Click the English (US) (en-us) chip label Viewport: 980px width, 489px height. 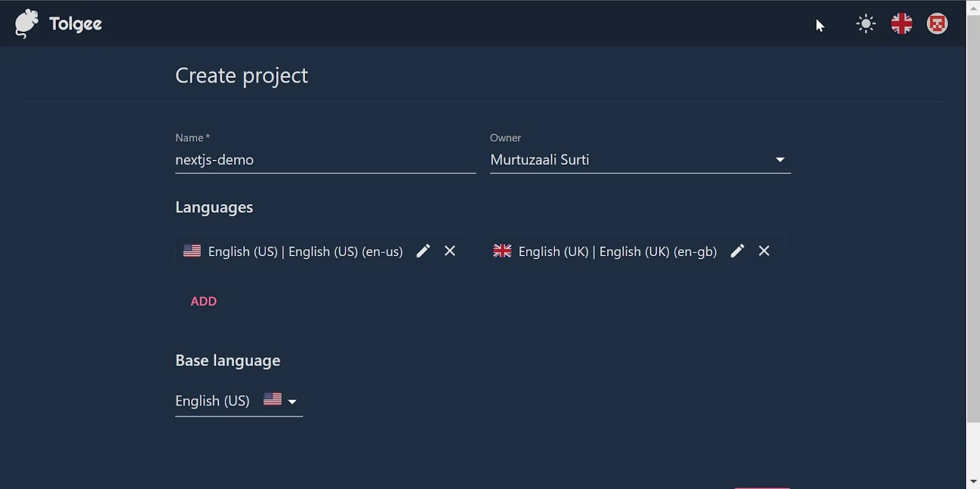tap(306, 252)
